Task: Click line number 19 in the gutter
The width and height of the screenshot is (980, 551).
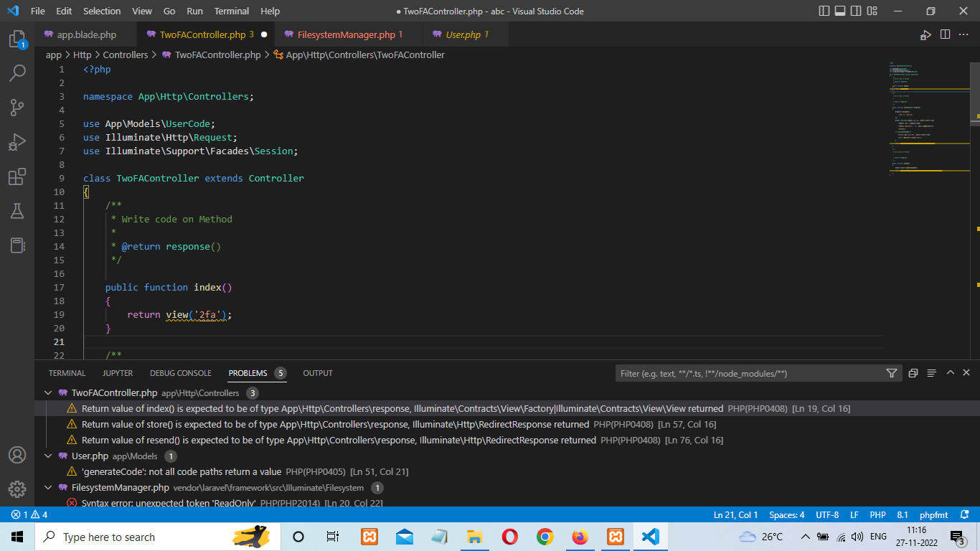Action: 59,314
